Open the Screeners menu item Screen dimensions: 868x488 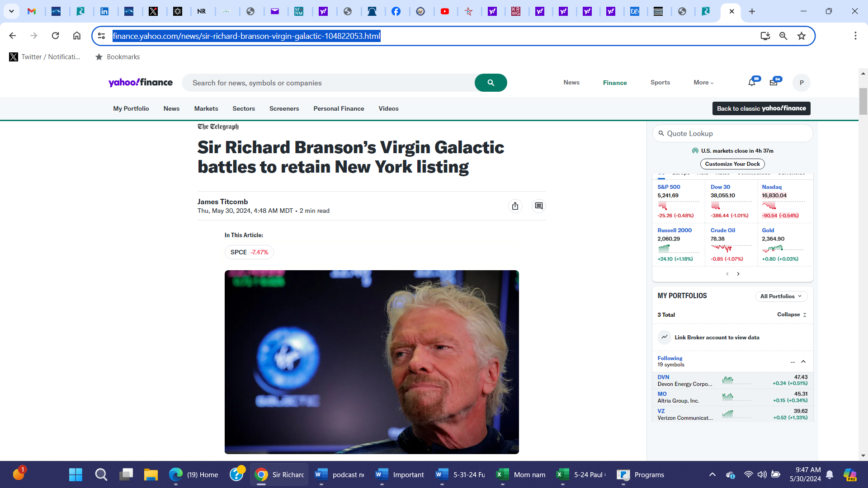(284, 108)
